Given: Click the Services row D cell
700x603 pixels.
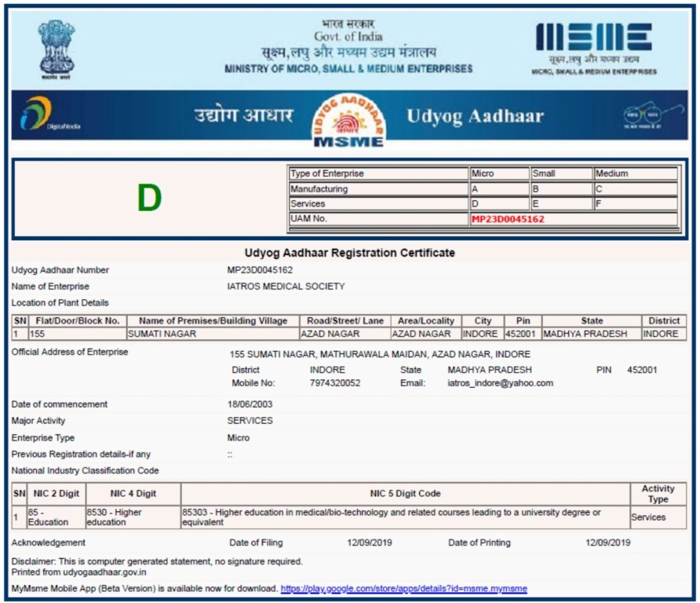Looking at the screenshot, I should pos(498,204).
